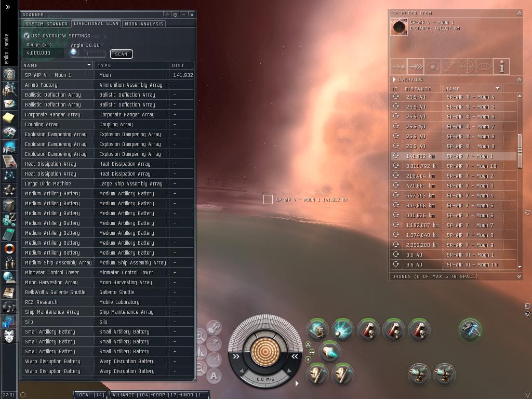This screenshot has width=532, height=399.
Task: Click the SP-AIP V - Moon 1 bracket in space
Action: (x=268, y=199)
